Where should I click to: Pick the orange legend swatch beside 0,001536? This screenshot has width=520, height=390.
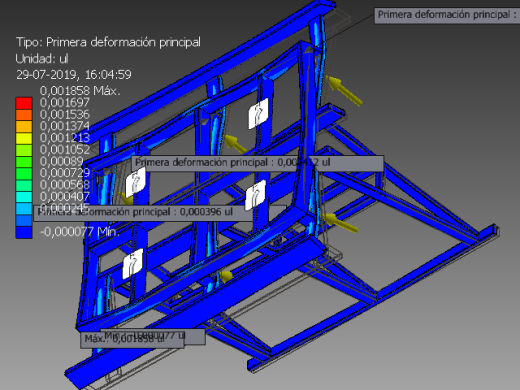(24, 115)
